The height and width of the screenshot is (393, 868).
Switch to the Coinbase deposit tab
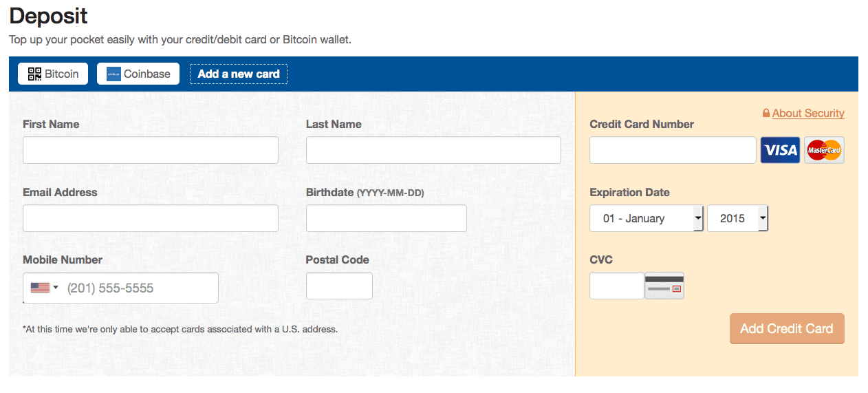pyautogui.click(x=138, y=74)
